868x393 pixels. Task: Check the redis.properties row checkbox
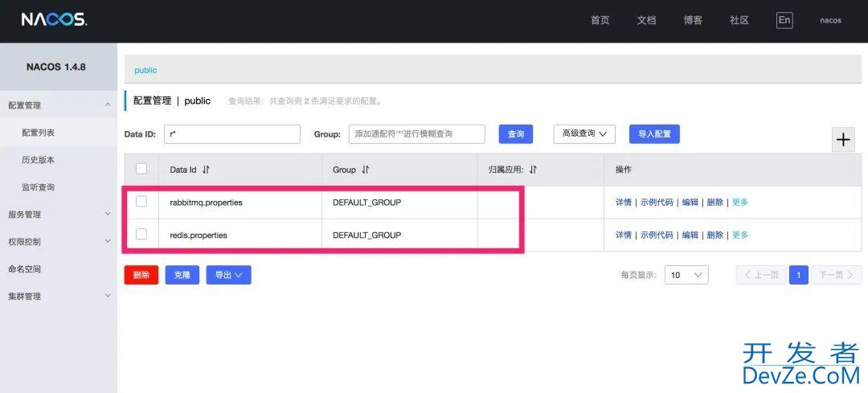coord(141,234)
